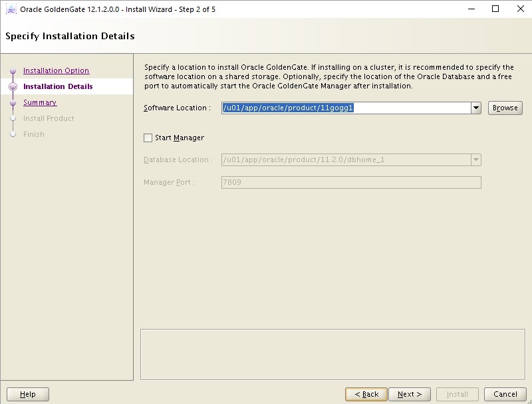The image size is (532, 404).
Task: Click the Install Product step bullet icon
Action: pyautogui.click(x=13, y=119)
